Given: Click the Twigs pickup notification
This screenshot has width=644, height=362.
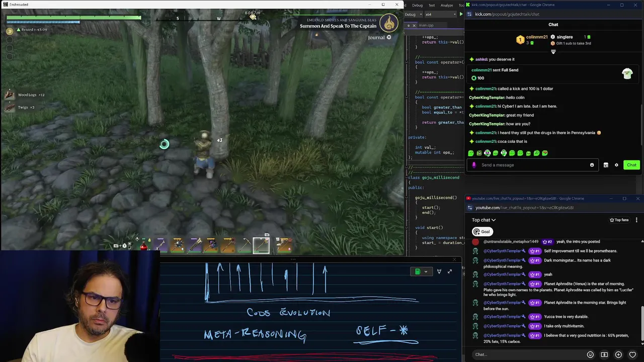Looking at the screenshot, I should (20, 107).
